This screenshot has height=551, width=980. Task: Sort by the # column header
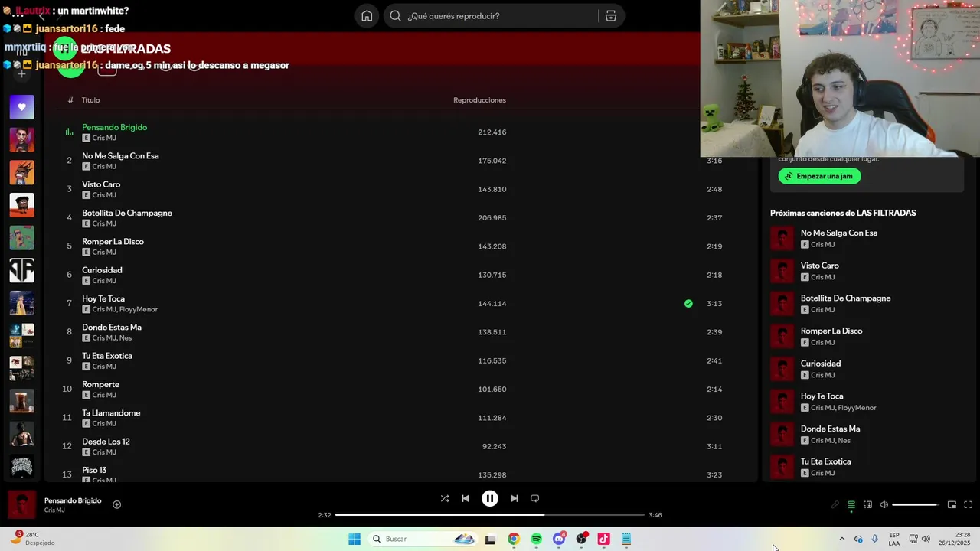point(70,100)
